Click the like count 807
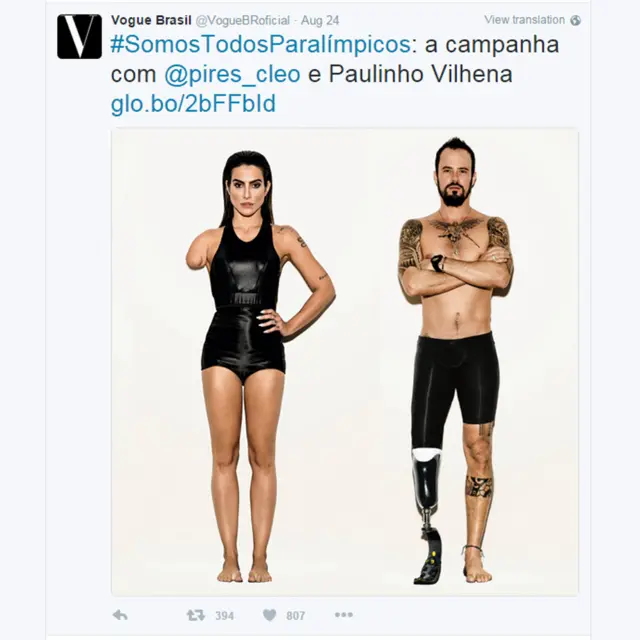Viewport: 640px width, 640px height. (296, 616)
